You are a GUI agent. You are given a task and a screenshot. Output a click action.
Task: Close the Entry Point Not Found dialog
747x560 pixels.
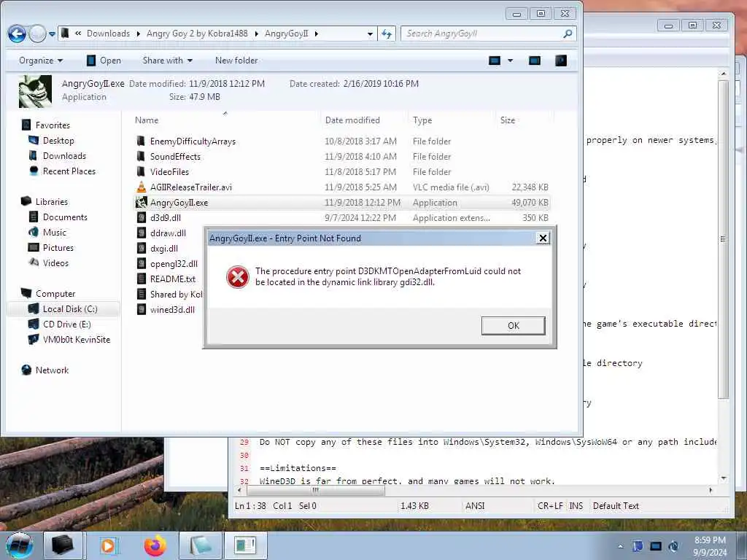point(543,238)
